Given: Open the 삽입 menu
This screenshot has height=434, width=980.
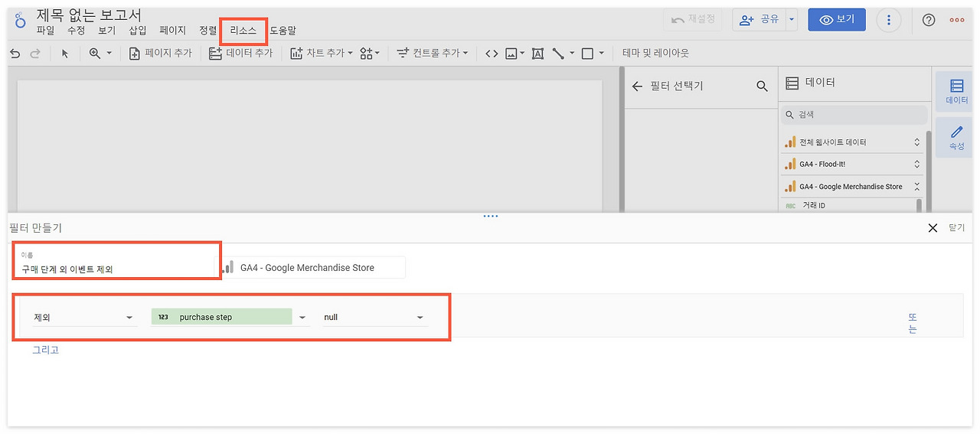Looking at the screenshot, I should [x=138, y=31].
